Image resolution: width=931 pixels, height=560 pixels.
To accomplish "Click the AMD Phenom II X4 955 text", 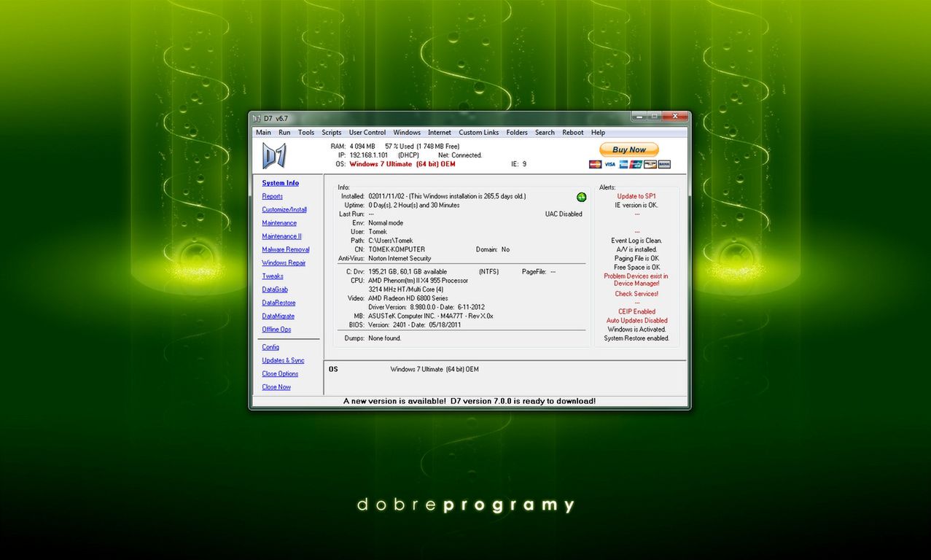I will [x=418, y=281].
